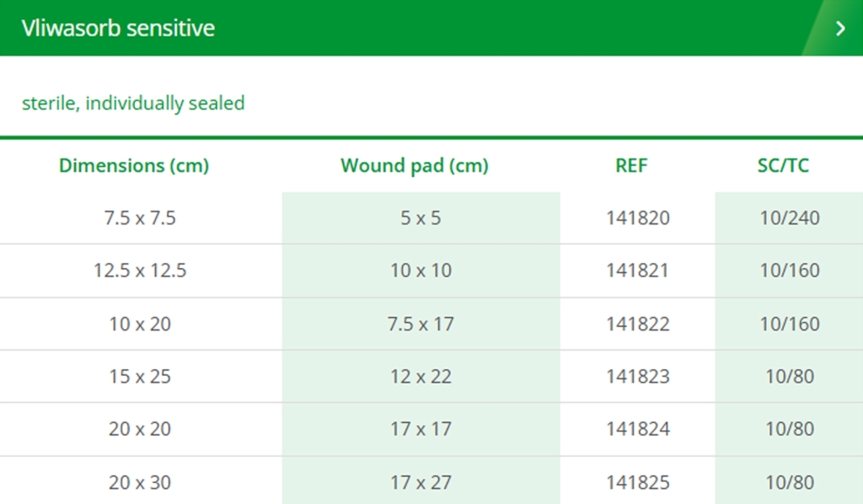
Task: Select the 10/80 value in row 141825
Action: coord(790,483)
